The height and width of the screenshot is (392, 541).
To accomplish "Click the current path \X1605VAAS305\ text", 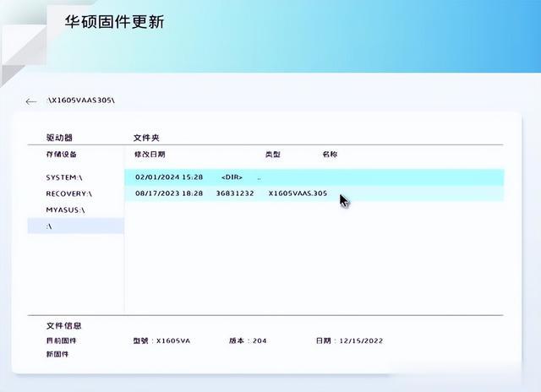I will pos(81,101).
